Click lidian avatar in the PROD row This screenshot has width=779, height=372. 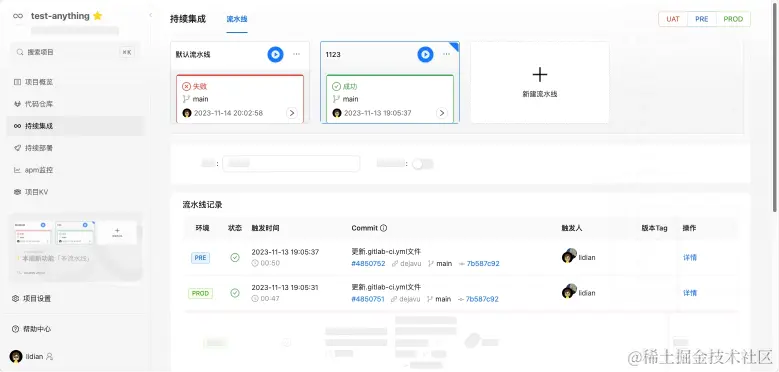point(569,291)
